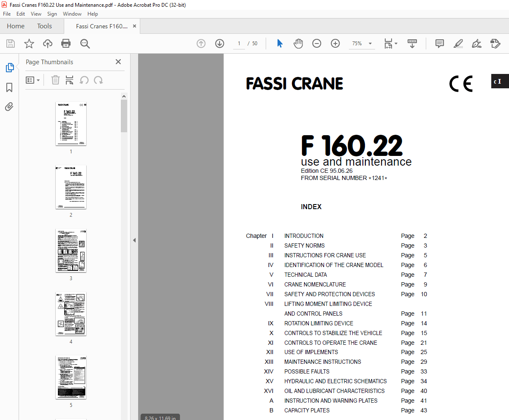Open the page fit options dropdown arrow
The width and height of the screenshot is (509, 420).
[x=396, y=44]
